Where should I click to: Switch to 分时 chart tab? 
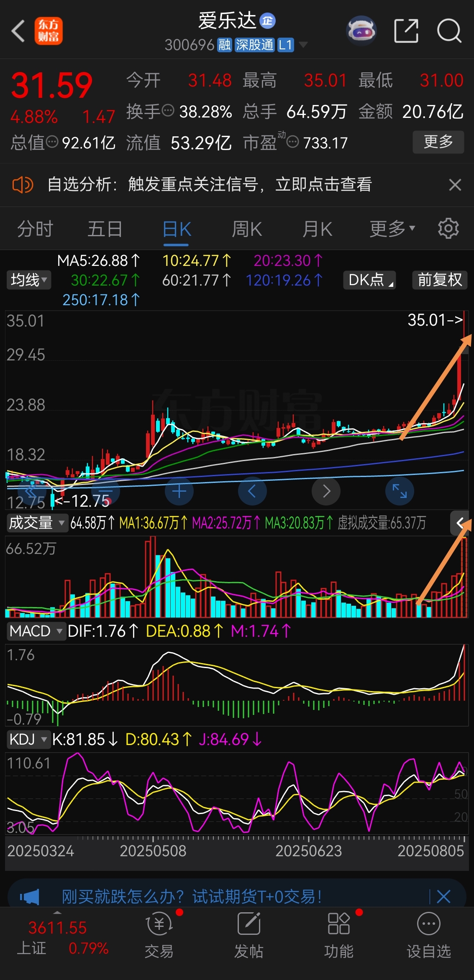click(x=35, y=229)
